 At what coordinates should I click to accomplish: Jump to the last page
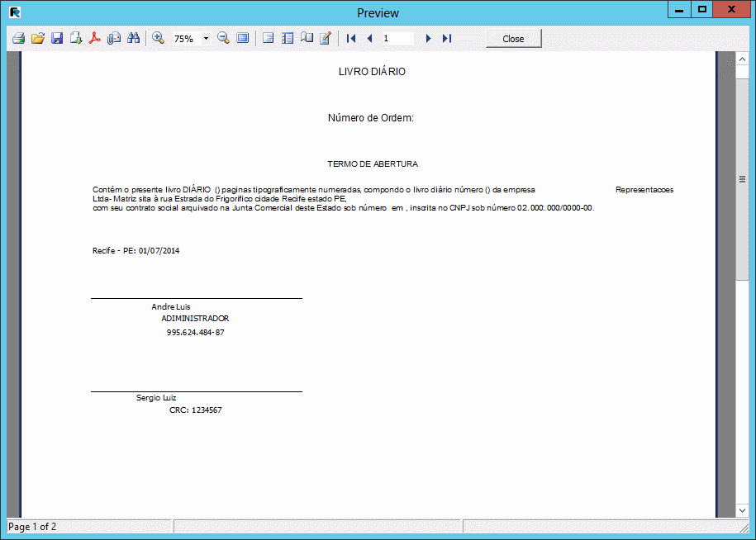pyautogui.click(x=447, y=38)
